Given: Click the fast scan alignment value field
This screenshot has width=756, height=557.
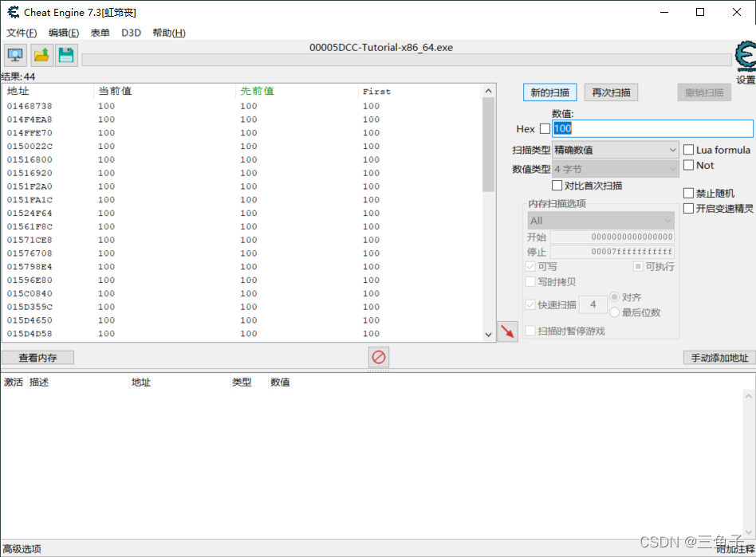Looking at the screenshot, I should pos(593,304).
